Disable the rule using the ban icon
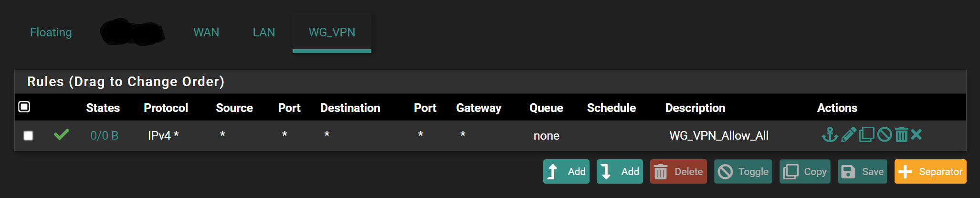 tap(885, 135)
